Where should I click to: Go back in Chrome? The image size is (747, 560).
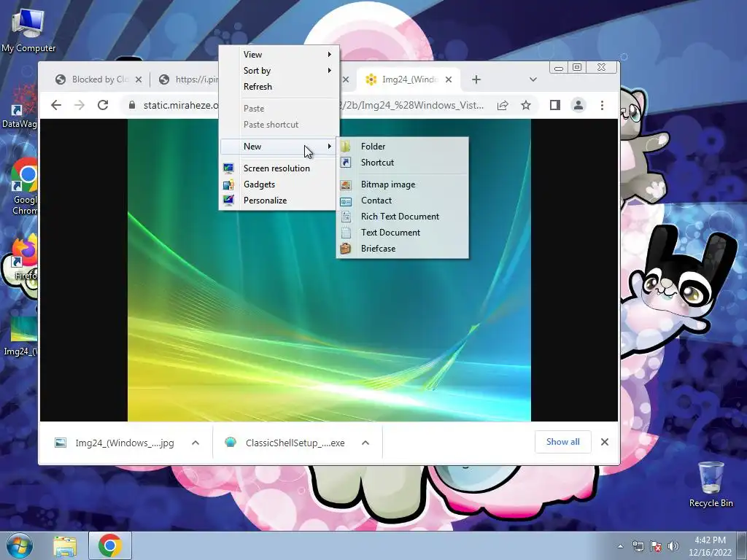coord(56,105)
